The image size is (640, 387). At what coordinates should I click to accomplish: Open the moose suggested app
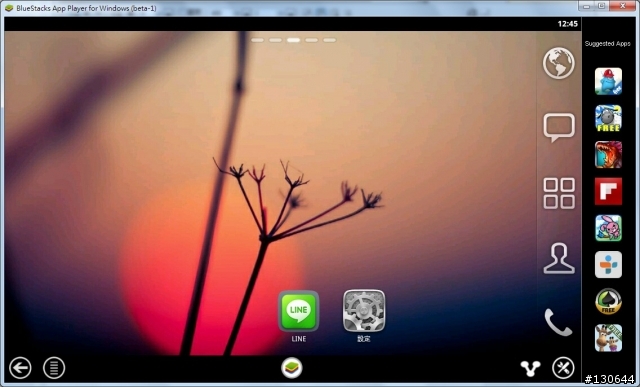coord(608,338)
